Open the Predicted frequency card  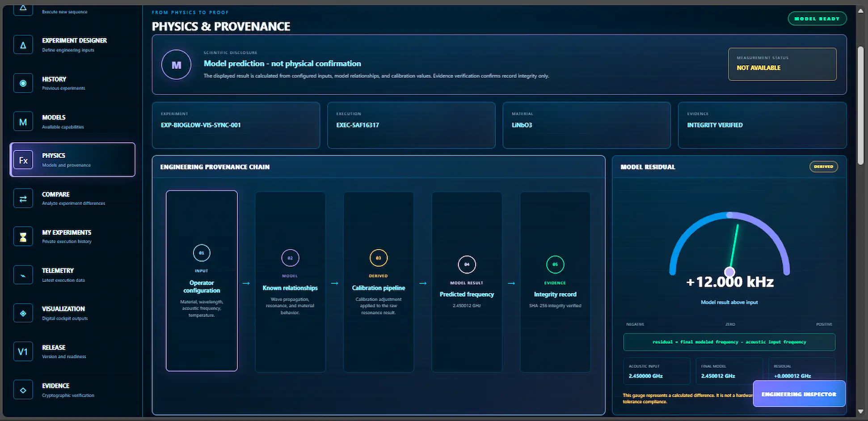[467, 282]
